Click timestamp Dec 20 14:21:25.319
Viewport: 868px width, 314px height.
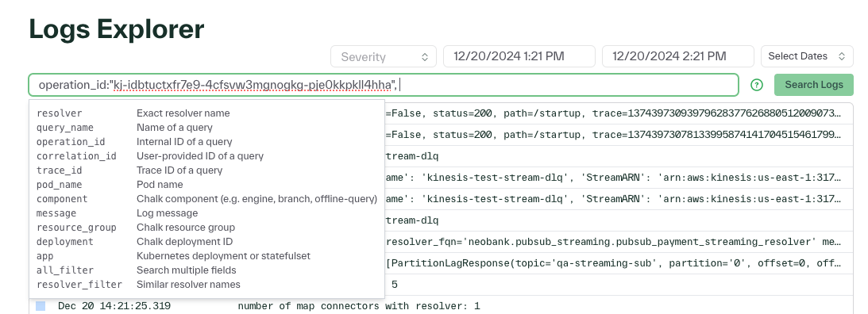point(114,306)
